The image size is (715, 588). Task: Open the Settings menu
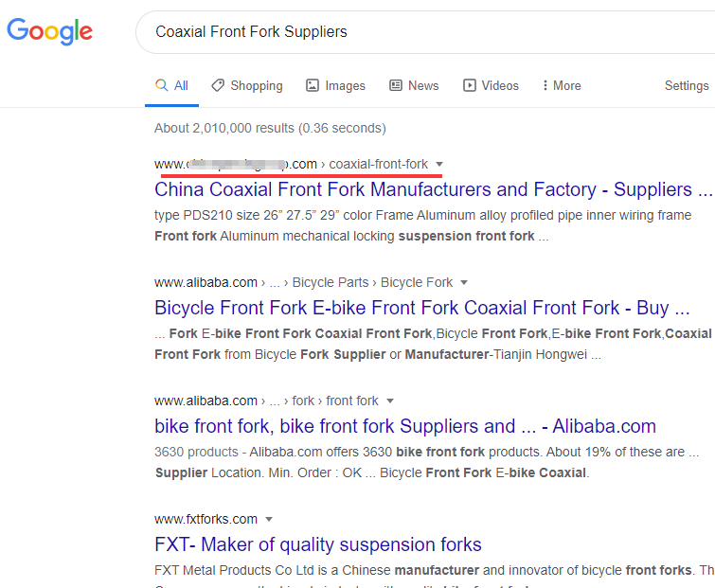coord(687,85)
